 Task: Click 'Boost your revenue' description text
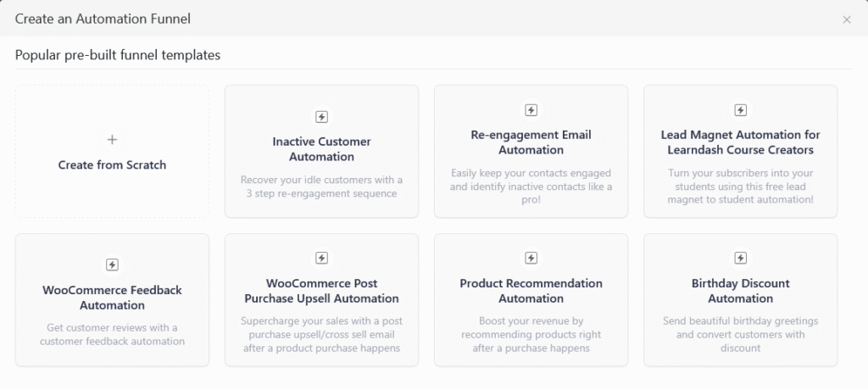pos(531,335)
